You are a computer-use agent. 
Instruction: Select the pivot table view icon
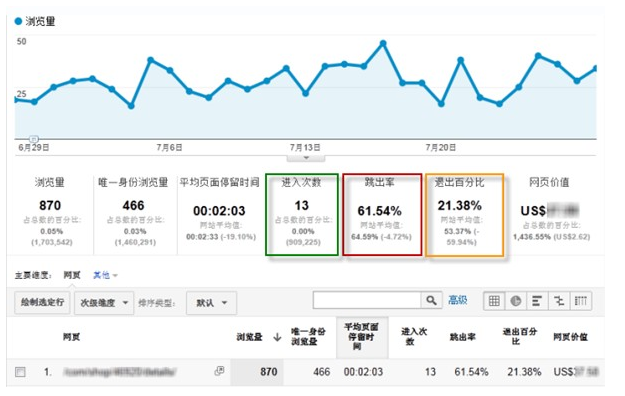(581, 301)
